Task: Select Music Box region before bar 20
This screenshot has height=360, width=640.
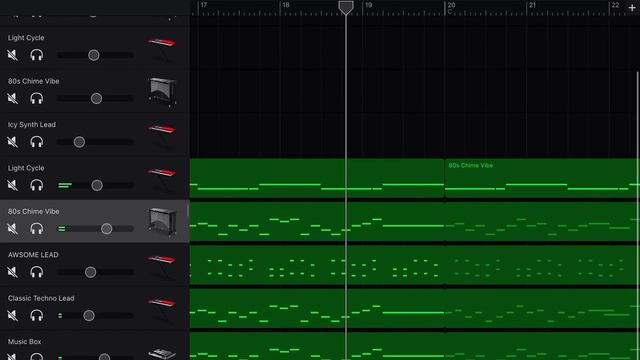Action: [x=317, y=346]
